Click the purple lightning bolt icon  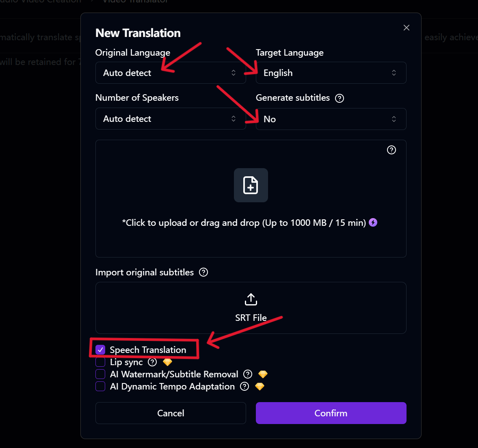pyautogui.click(x=373, y=223)
